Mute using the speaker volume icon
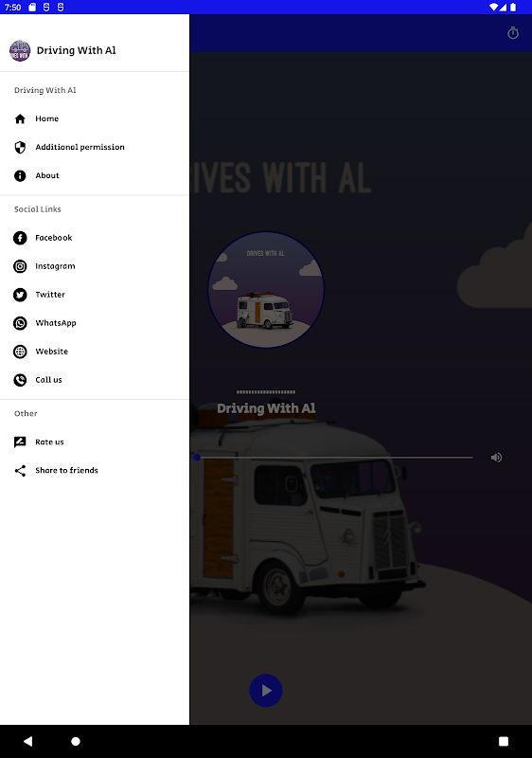Screen dimensions: 532x758 496,458
